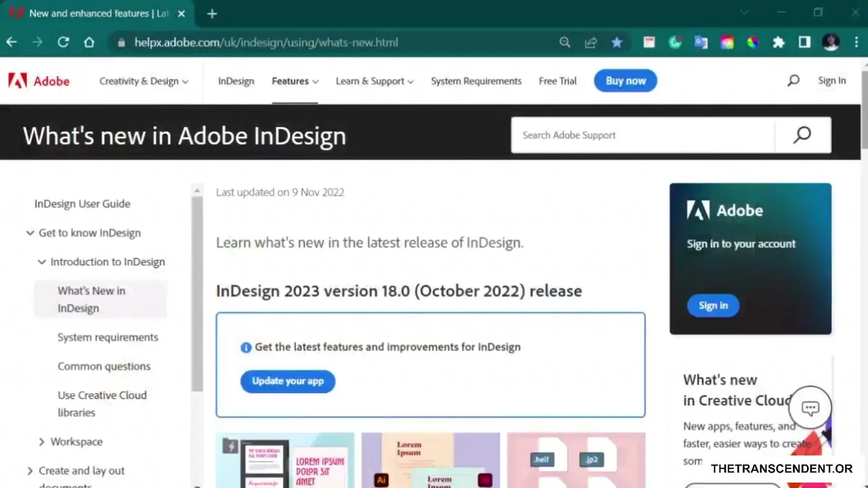This screenshot has height=488, width=868.
Task: Open the thumbnail with the Ai badge
Action: coord(431,461)
